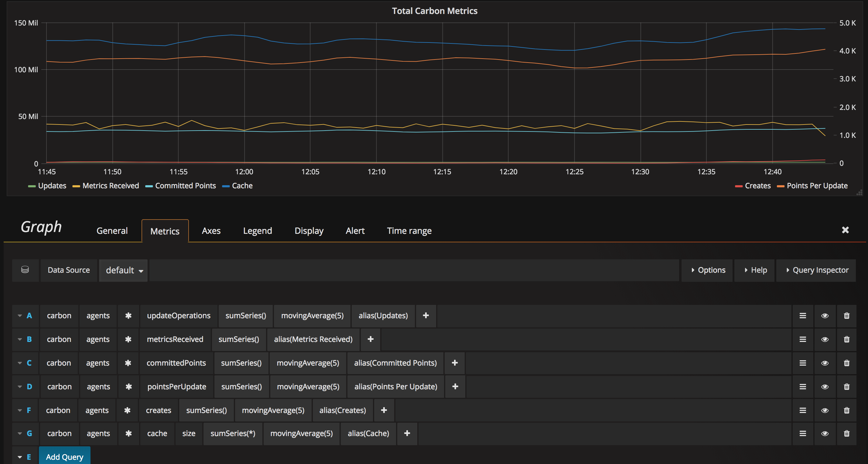
Task: Collapse query row A
Action: (20, 316)
